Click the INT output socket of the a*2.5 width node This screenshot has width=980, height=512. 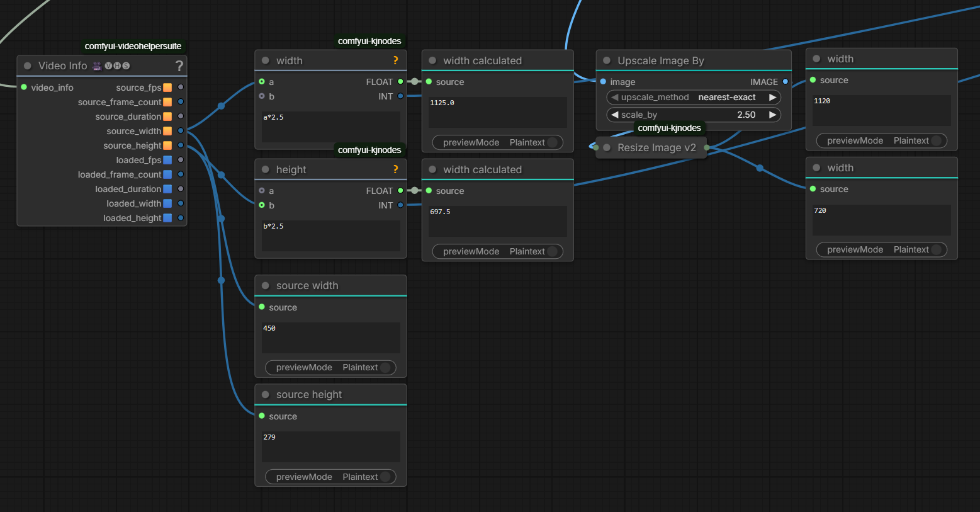[400, 96]
